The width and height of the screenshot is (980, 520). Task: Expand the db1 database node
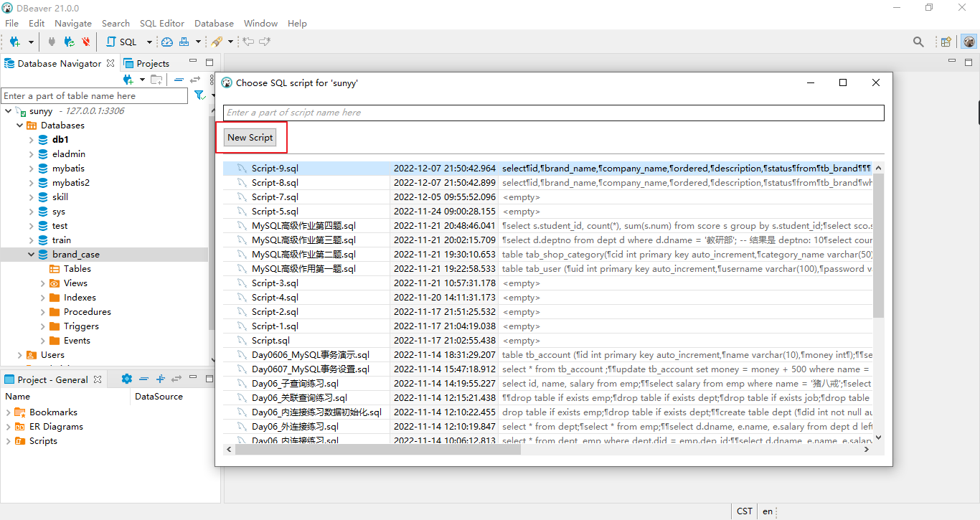[x=32, y=140]
